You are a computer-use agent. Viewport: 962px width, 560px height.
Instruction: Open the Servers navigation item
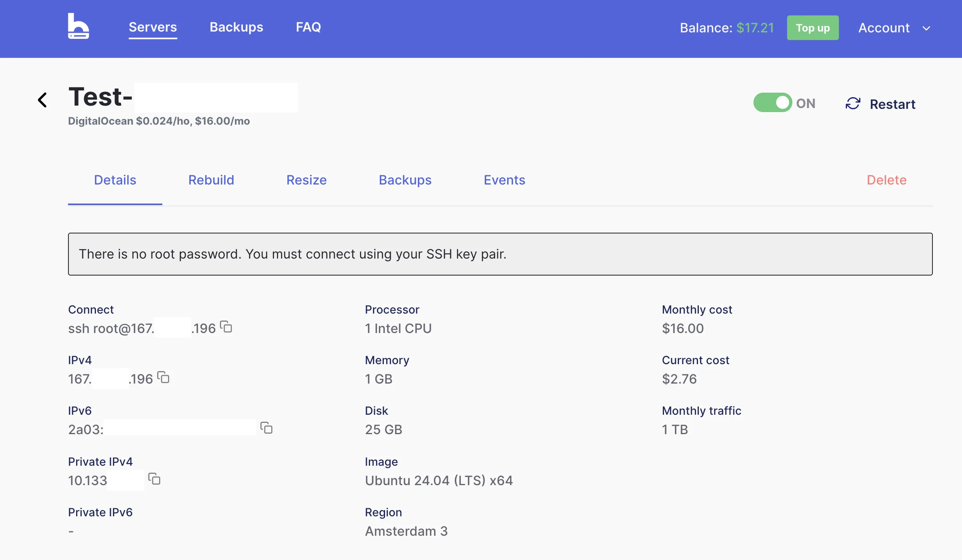pyautogui.click(x=153, y=27)
